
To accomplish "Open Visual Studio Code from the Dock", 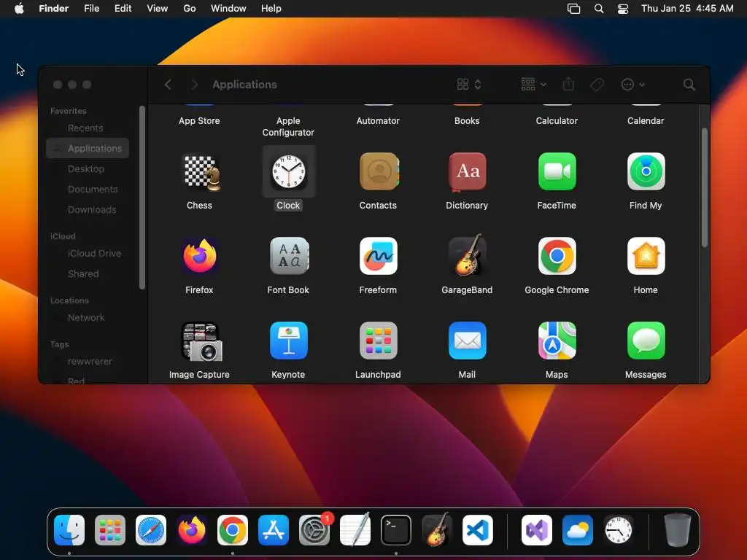I will pyautogui.click(x=478, y=530).
